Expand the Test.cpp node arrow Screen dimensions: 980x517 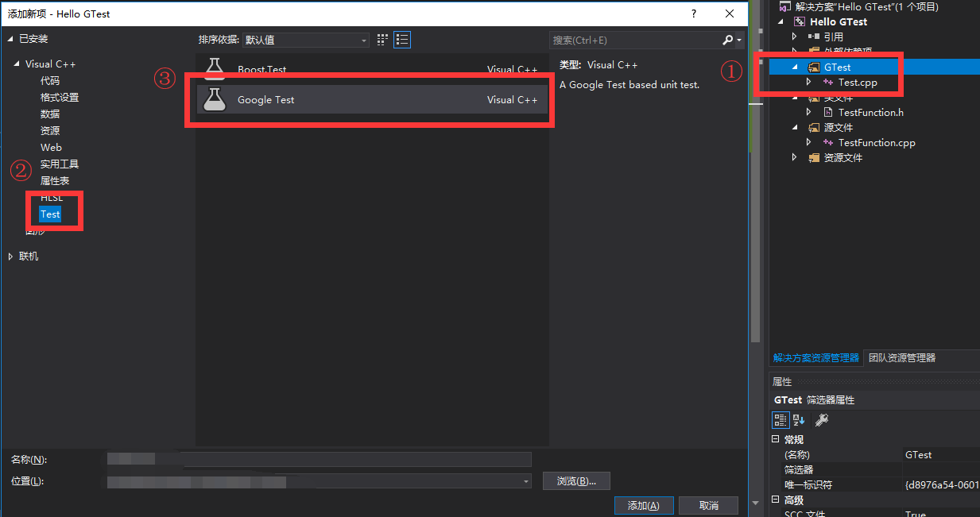click(808, 82)
